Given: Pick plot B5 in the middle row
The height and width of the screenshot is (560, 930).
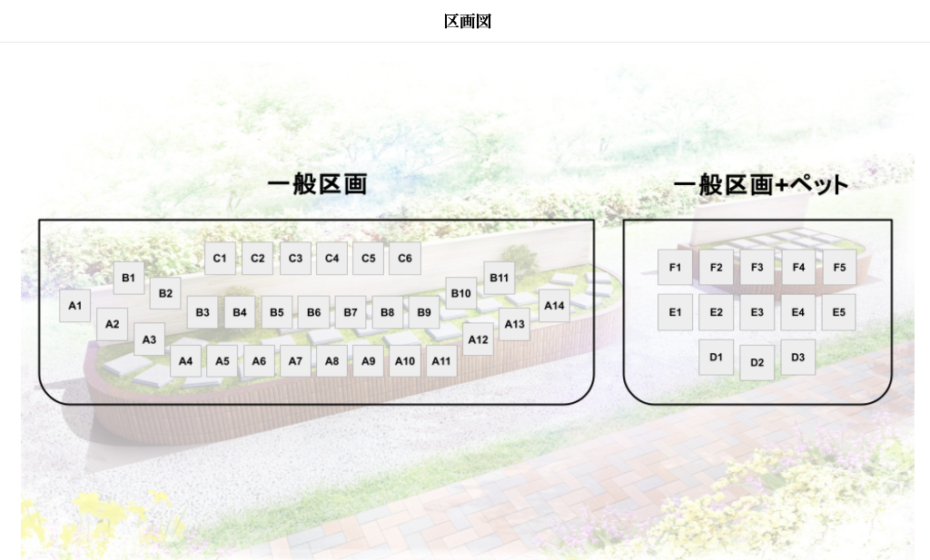Looking at the screenshot, I should pos(277,312).
